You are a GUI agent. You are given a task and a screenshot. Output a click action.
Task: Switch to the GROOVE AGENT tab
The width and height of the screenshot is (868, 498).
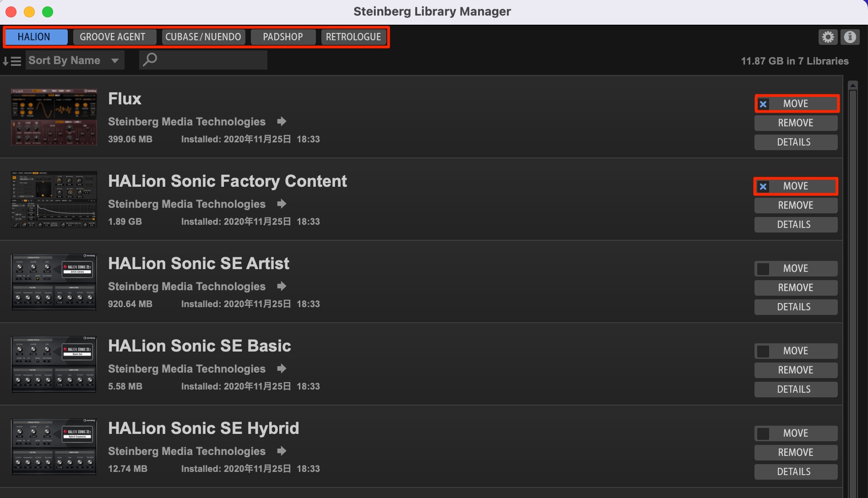114,37
